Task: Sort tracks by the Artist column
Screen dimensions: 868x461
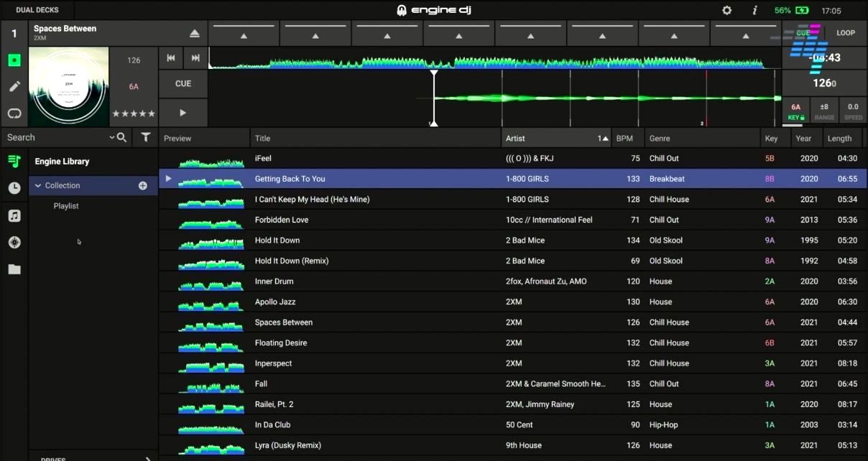Action: click(516, 137)
